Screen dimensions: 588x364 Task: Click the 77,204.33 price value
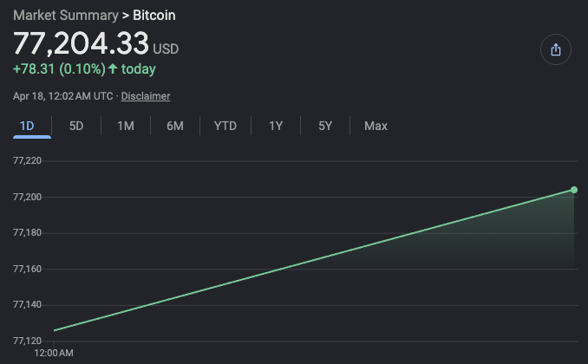click(81, 43)
